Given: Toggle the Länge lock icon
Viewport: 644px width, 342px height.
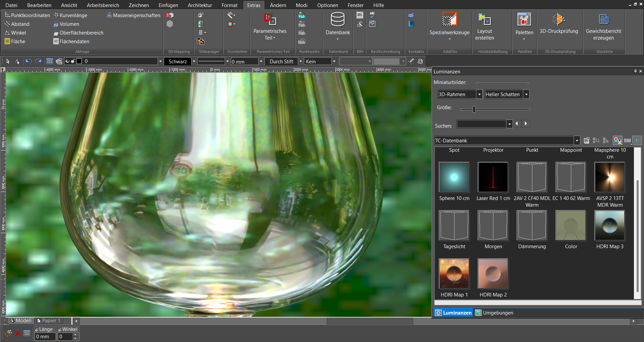Looking at the screenshot, I should 37,330.
